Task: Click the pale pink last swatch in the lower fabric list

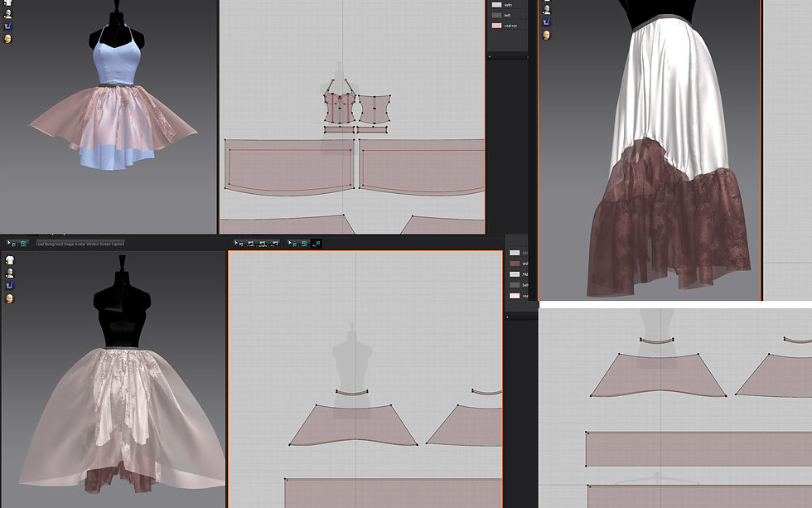Action: pos(515,296)
